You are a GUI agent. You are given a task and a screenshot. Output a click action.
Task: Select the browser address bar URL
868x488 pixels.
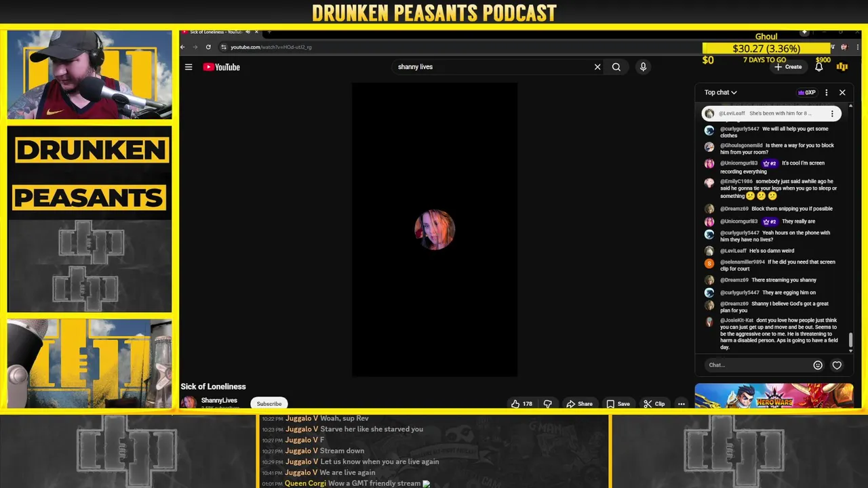point(271,47)
